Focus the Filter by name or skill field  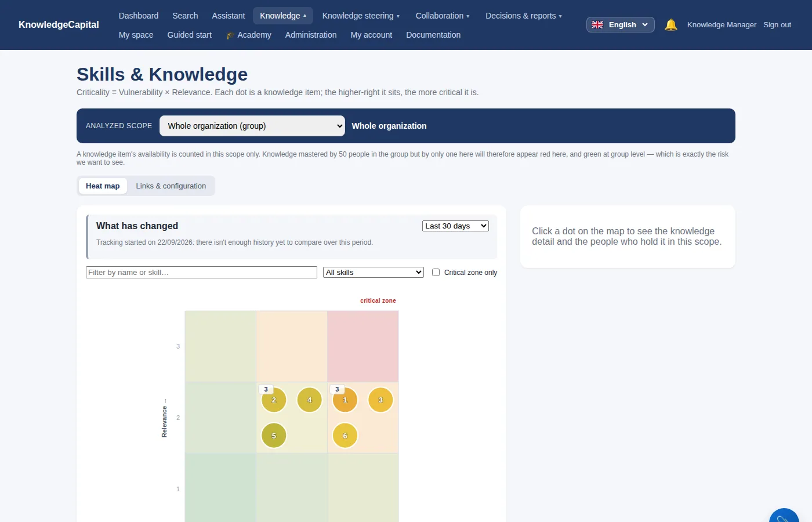click(x=201, y=272)
